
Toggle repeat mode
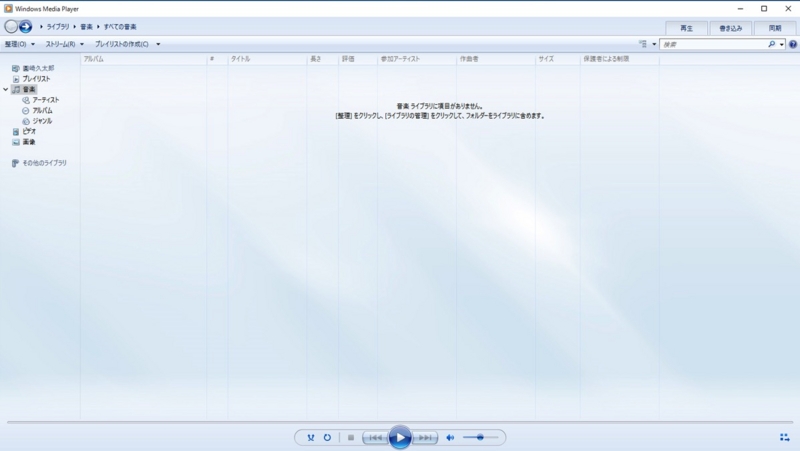(x=327, y=437)
